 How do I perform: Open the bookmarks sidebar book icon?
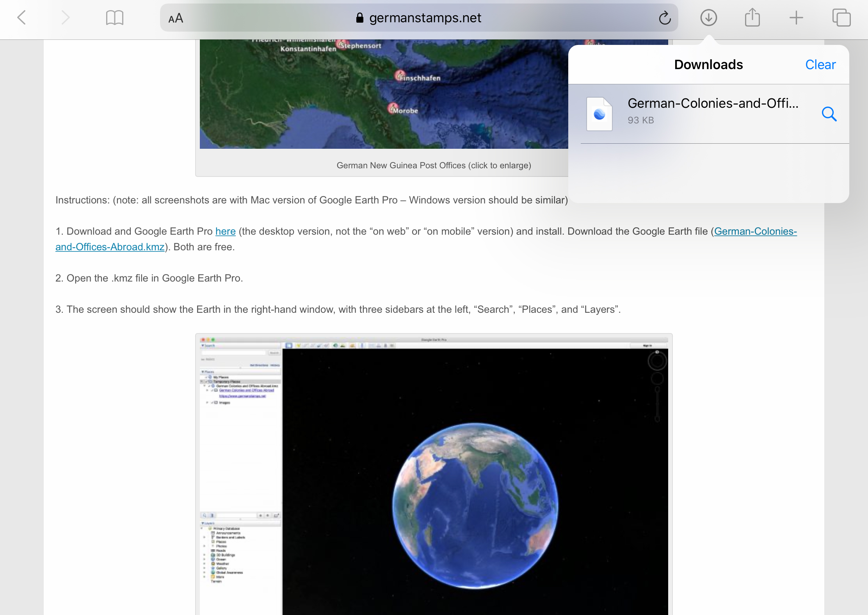coord(115,18)
